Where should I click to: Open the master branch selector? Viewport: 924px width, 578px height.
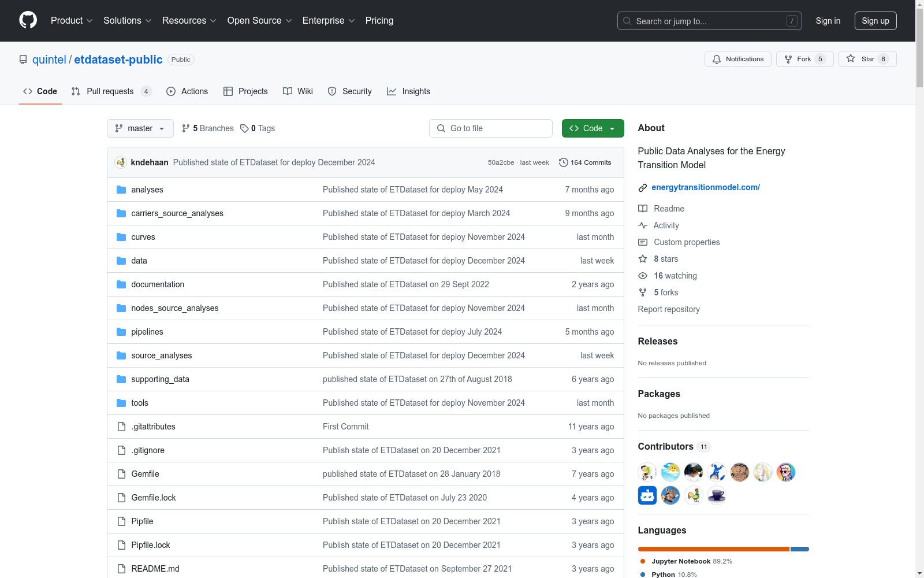click(140, 128)
